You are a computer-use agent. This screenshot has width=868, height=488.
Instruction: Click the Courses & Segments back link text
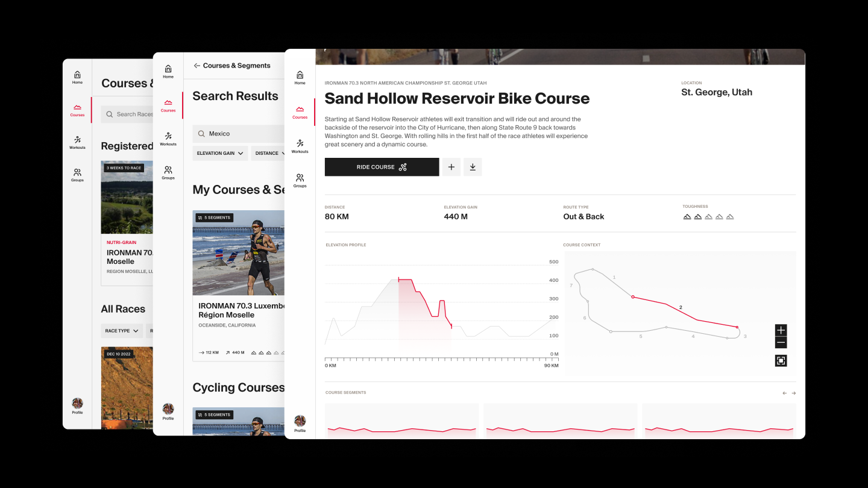(x=236, y=66)
